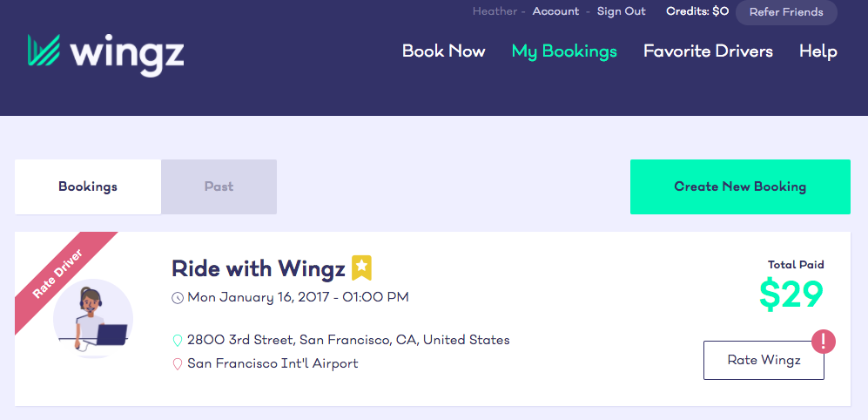Click the Wingz logo icon

point(44,51)
